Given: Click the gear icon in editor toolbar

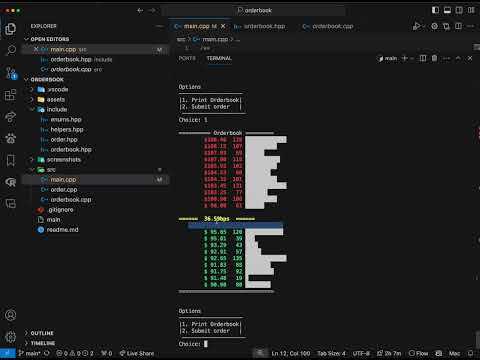Looking at the screenshot, I should (x=435, y=26).
